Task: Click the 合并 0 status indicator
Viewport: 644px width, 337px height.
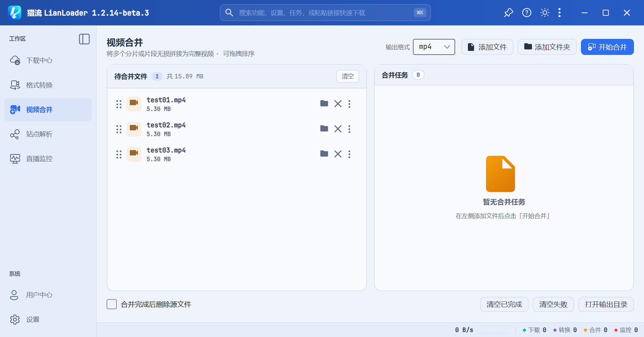Action: (x=595, y=330)
